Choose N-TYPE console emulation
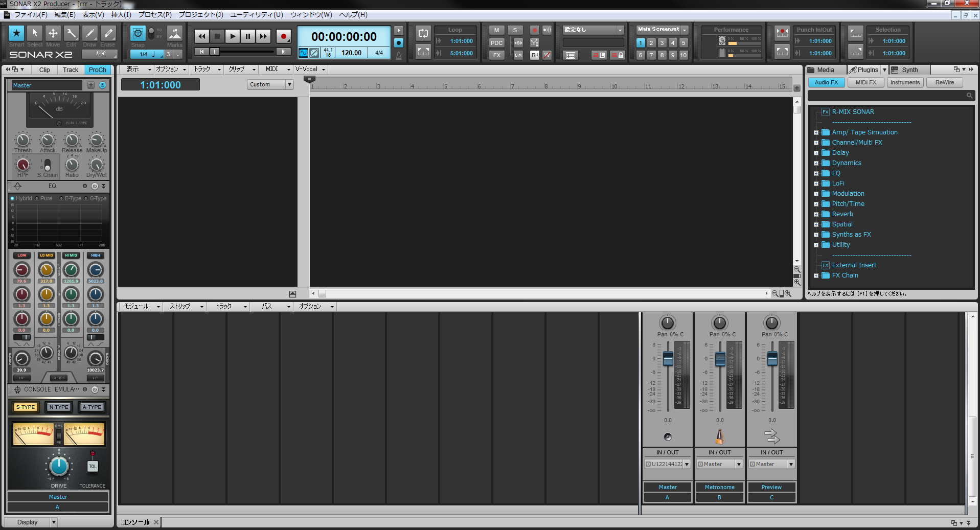 tap(58, 407)
